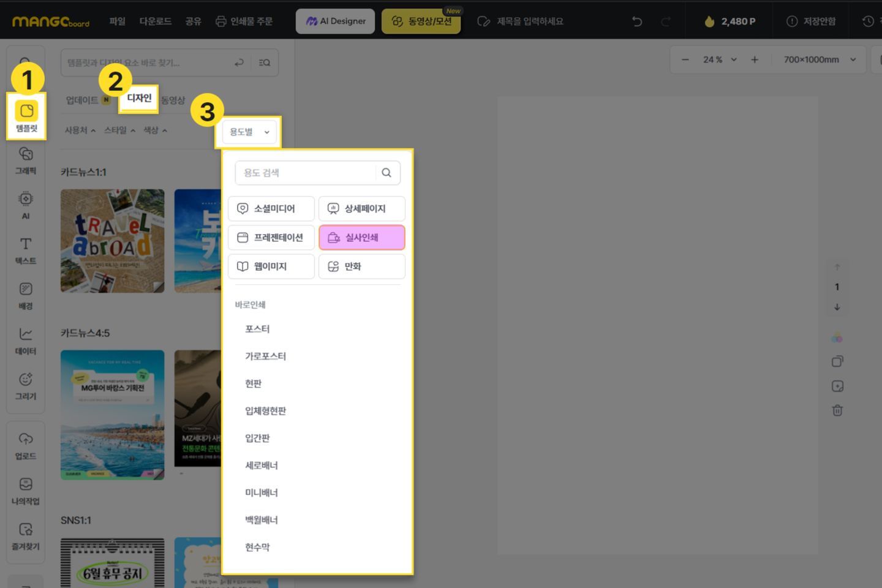Open the 파일 menu
This screenshot has height=588, width=882.
(117, 21)
